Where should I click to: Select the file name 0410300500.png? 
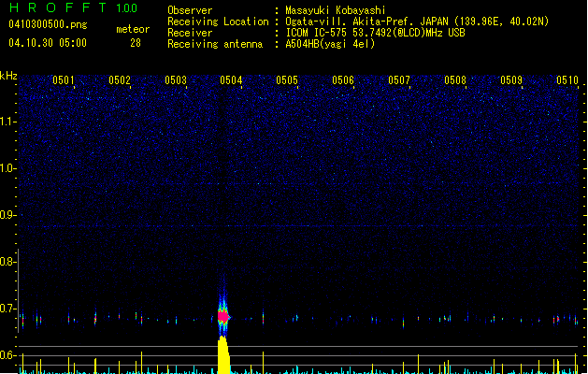click(48, 24)
